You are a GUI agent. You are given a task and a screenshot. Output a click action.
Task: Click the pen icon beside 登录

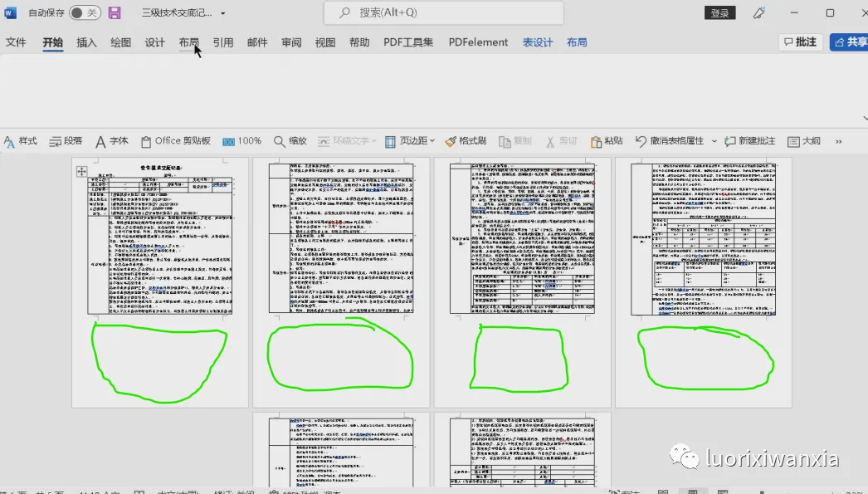(x=759, y=12)
